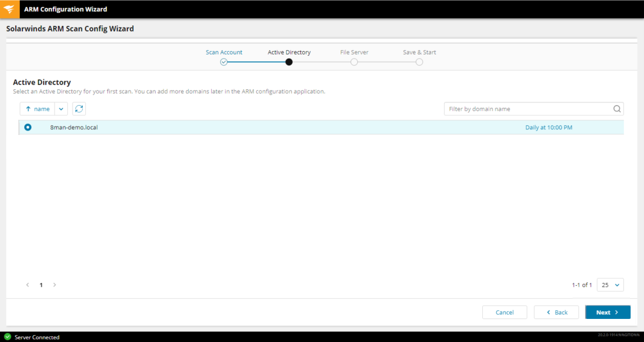Click the Back button
Image resolution: width=644 pixels, height=342 pixels.
click(x=556, y=312)
